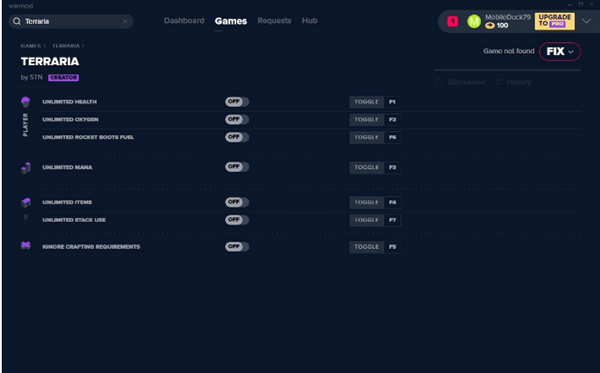Enable Unlimited Items switch
600x373 pixels.
pyautogui.click(x=237, y=202)
